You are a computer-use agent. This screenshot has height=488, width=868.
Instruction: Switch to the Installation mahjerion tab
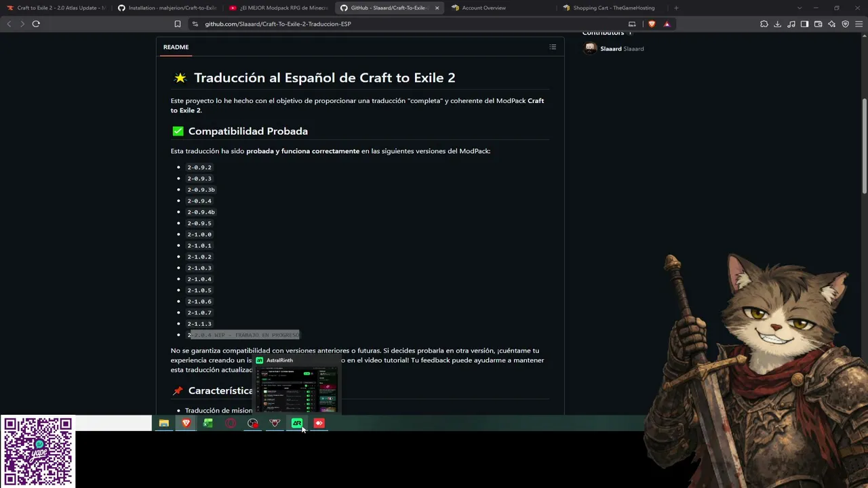167,8
